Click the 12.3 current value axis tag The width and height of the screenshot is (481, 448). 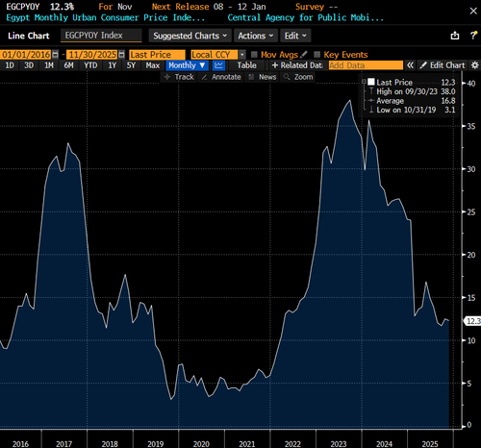473,321
